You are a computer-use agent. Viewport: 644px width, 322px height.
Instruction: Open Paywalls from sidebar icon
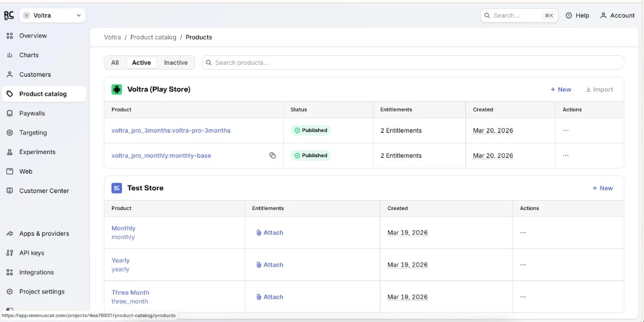9,114
